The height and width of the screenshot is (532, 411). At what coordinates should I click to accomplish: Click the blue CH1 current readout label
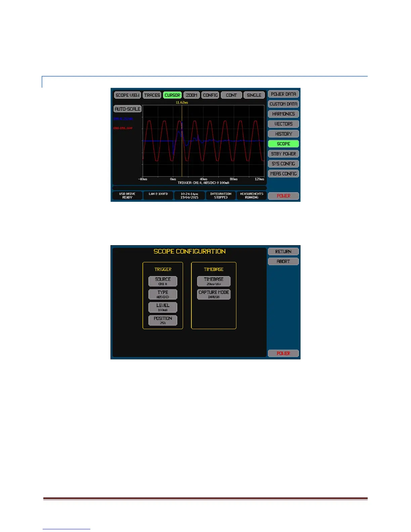click(123, 119)
